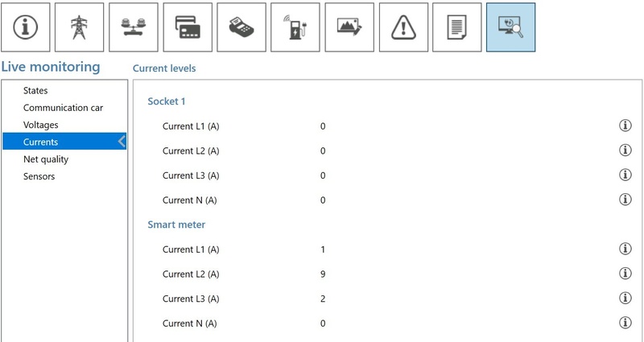The width and height of the screenshot is (644, 342).
Task: Open the payment terminal icon
Action: click(x=242, y=27)
